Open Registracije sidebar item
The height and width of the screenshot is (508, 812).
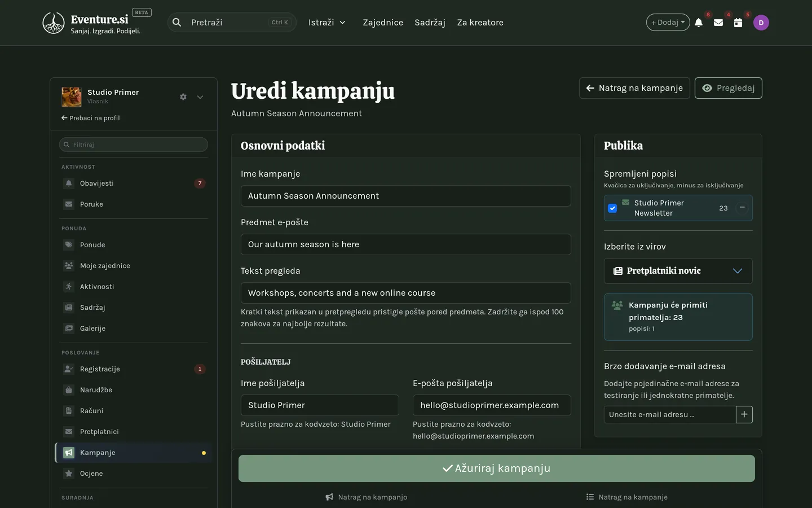(x=134, y=369)
